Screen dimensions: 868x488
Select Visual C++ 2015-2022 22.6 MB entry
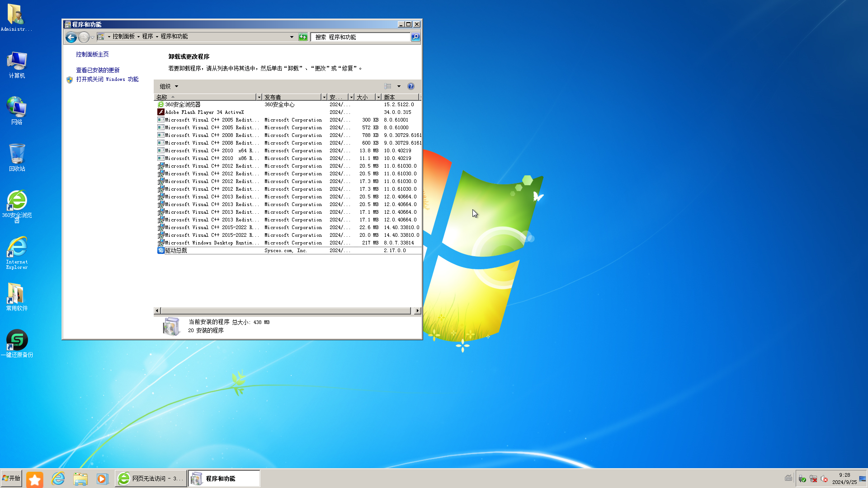tap(289, 227)
